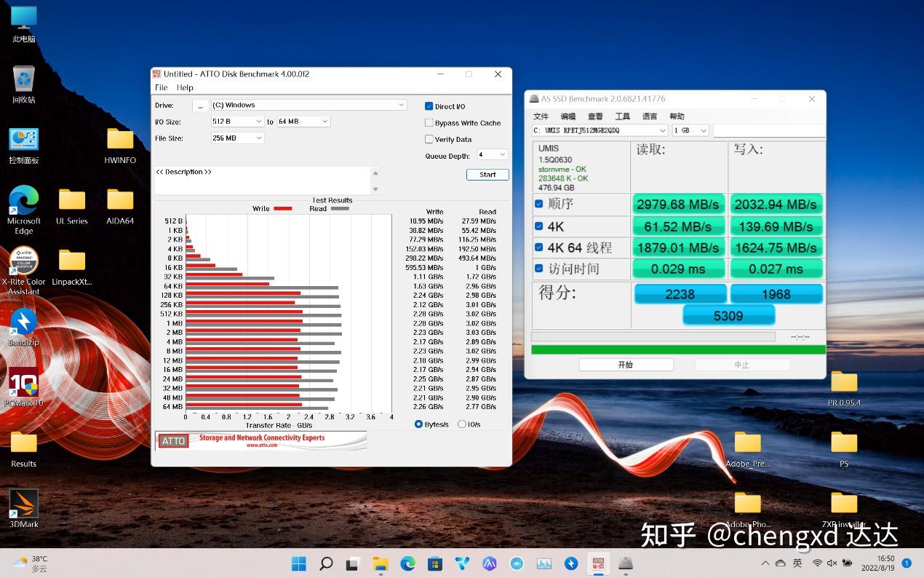Open the ATTO Drive dropdown (C:) Windows
Screen dimensions: 924x578
click(x=308, y=105)
